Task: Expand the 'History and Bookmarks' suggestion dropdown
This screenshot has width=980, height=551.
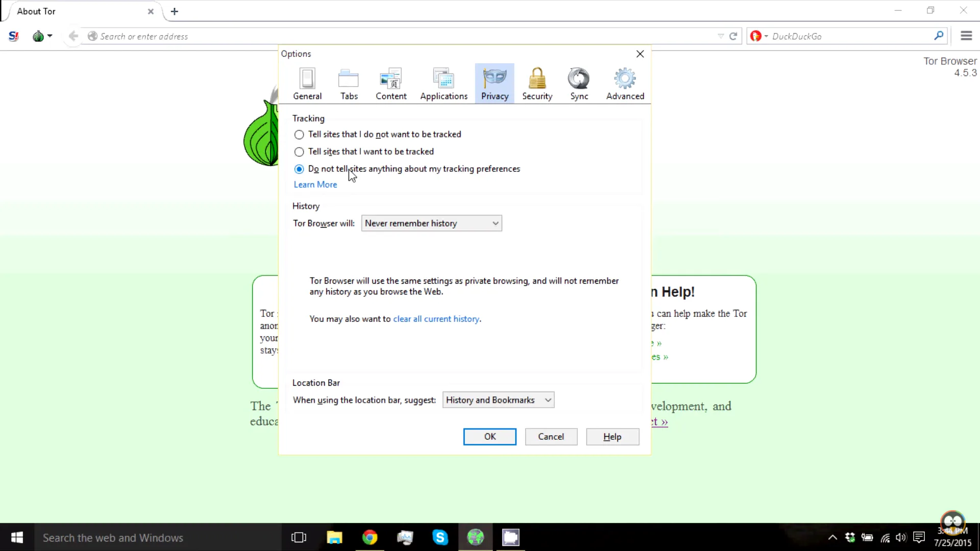Action: pyautogui.click(x=498, y=400)
